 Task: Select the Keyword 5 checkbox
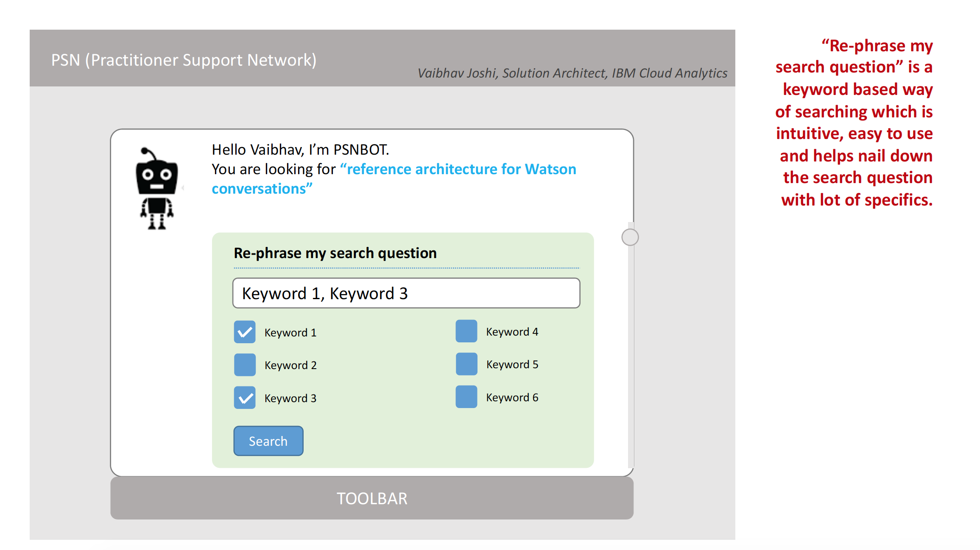(466, 364)
